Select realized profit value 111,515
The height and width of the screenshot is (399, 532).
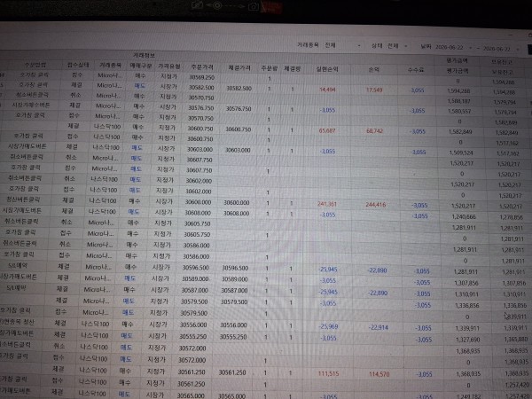click(x=328, y=373)
